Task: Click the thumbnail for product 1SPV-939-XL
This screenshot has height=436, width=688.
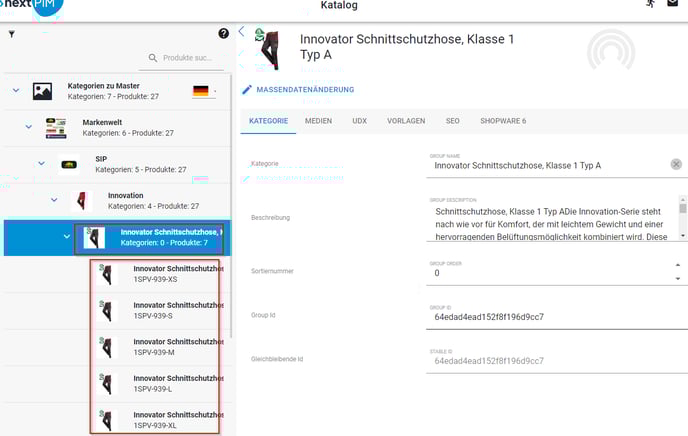Action: tap(107, 420)
